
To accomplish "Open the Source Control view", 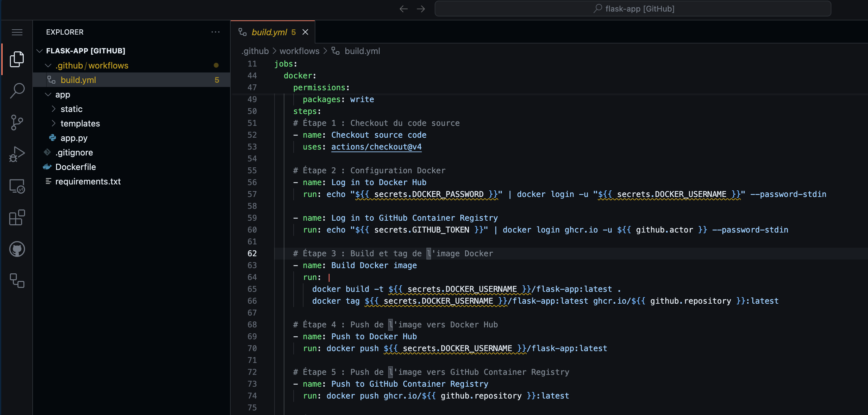I will tap(16, 122).
